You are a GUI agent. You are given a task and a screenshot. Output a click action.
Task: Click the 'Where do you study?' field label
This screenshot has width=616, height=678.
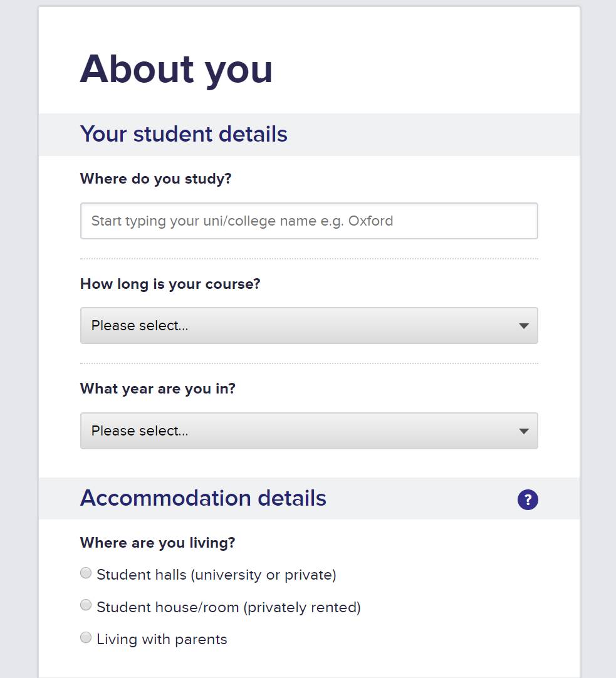click(155, 179)
